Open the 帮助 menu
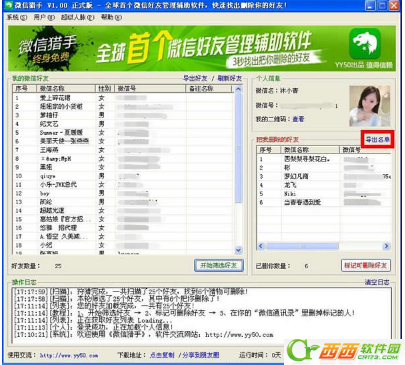This screenshot has height=365, width=405. point(111,17)
